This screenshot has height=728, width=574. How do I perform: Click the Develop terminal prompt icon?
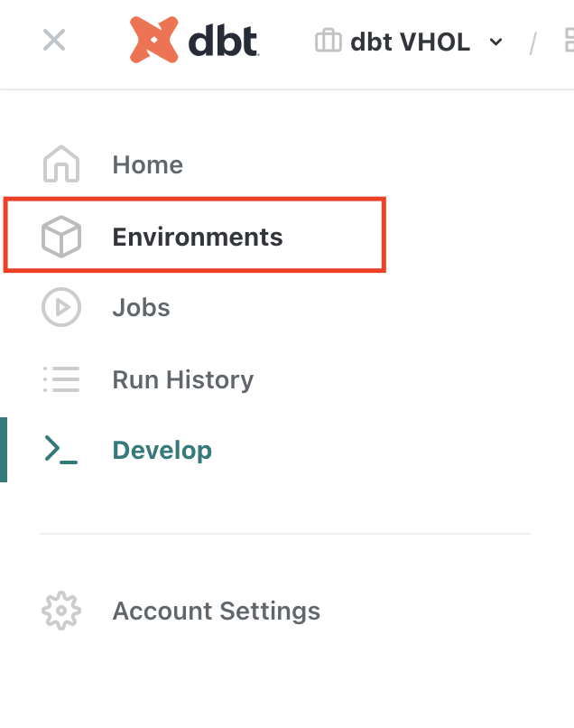point(61,450)
